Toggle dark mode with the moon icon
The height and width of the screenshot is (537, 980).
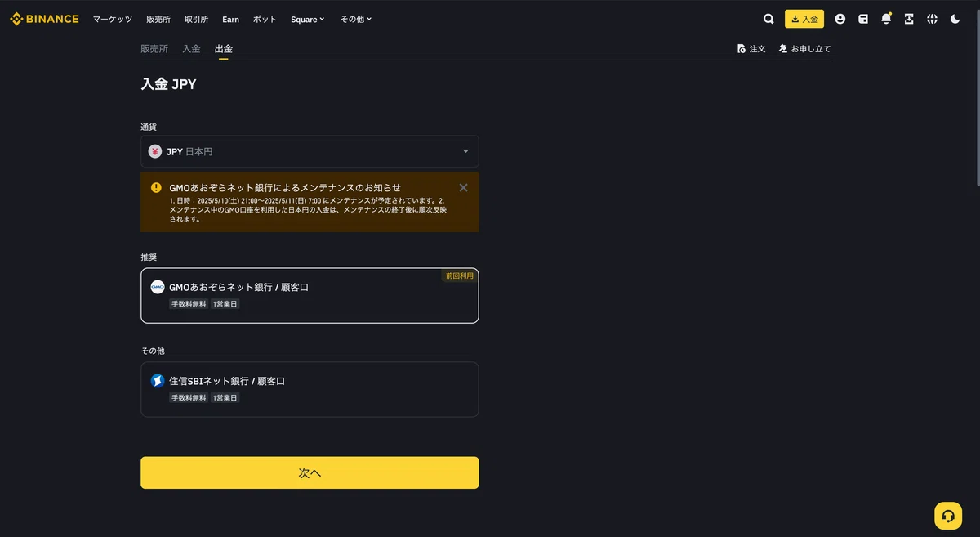tap(955, 19)
